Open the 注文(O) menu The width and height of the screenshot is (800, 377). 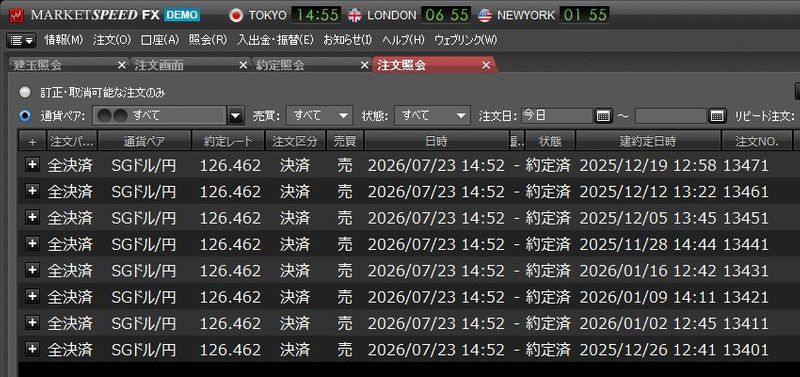[112, 40]
